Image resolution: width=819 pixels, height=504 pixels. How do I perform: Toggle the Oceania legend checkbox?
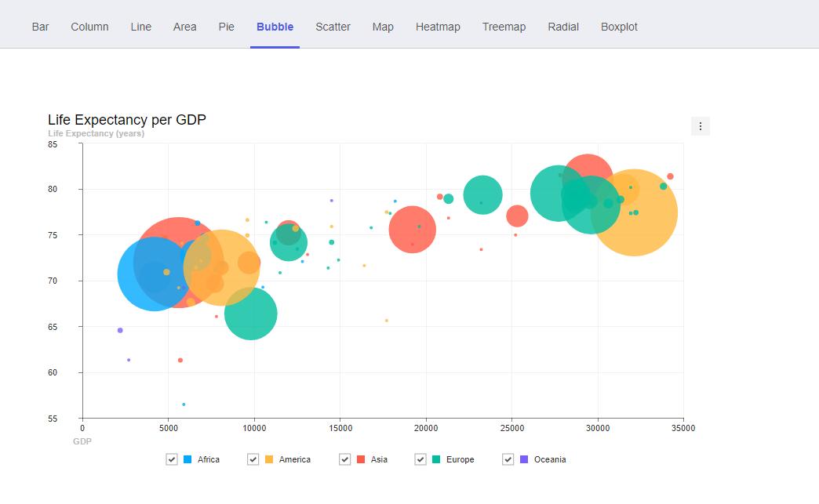point(508,459)
